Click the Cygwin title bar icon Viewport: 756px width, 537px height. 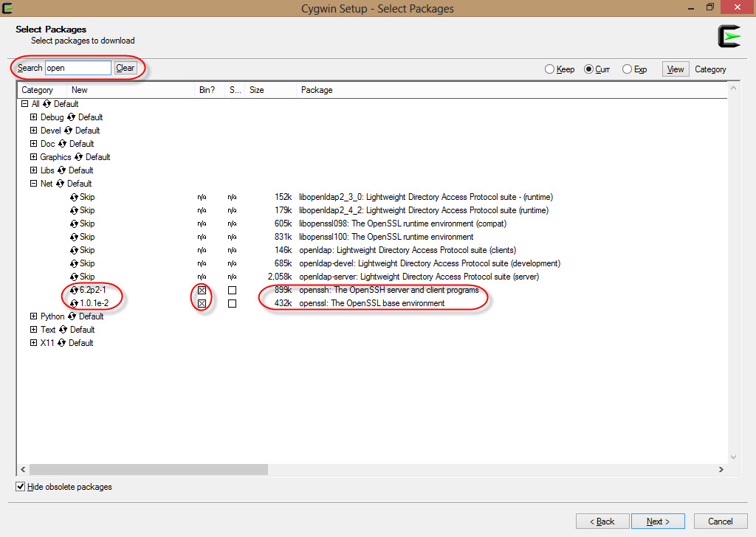[7, 8]
